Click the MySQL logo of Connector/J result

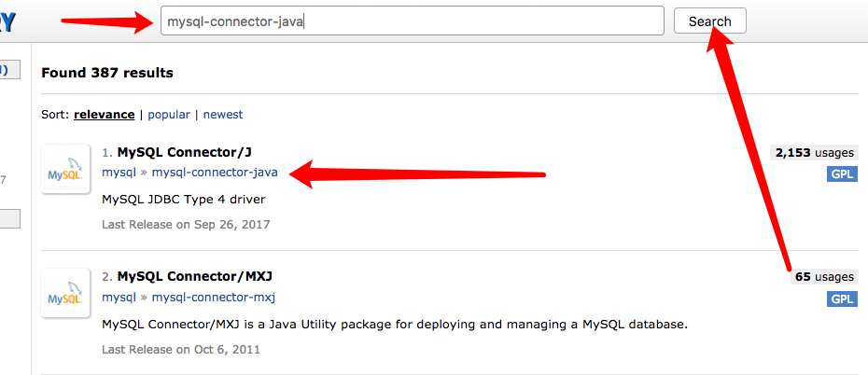65,169
